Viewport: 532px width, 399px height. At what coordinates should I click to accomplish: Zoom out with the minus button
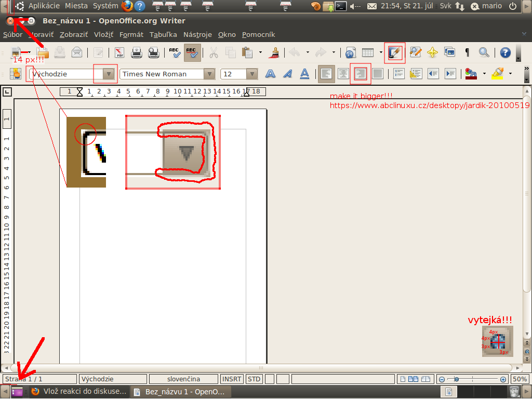tap(442, 379)
